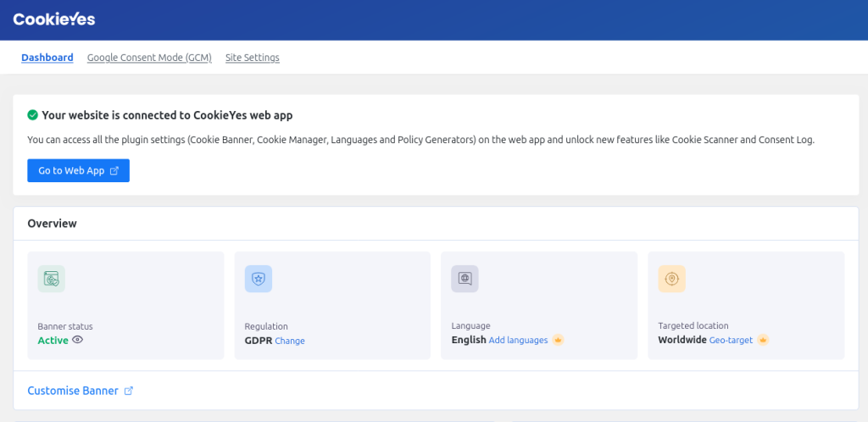The width and height of the screenshot is (868, 422).
Task: Click the Language globe icon
Action: (x=465, y=279)
